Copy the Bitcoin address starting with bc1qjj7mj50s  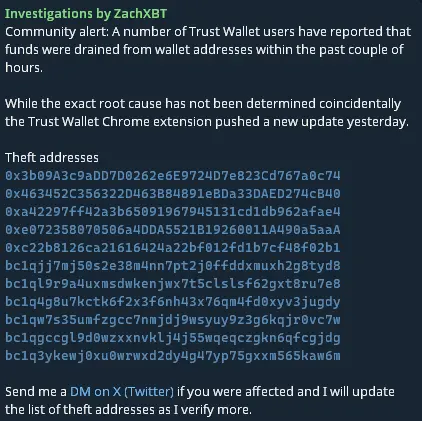point(173,266)
